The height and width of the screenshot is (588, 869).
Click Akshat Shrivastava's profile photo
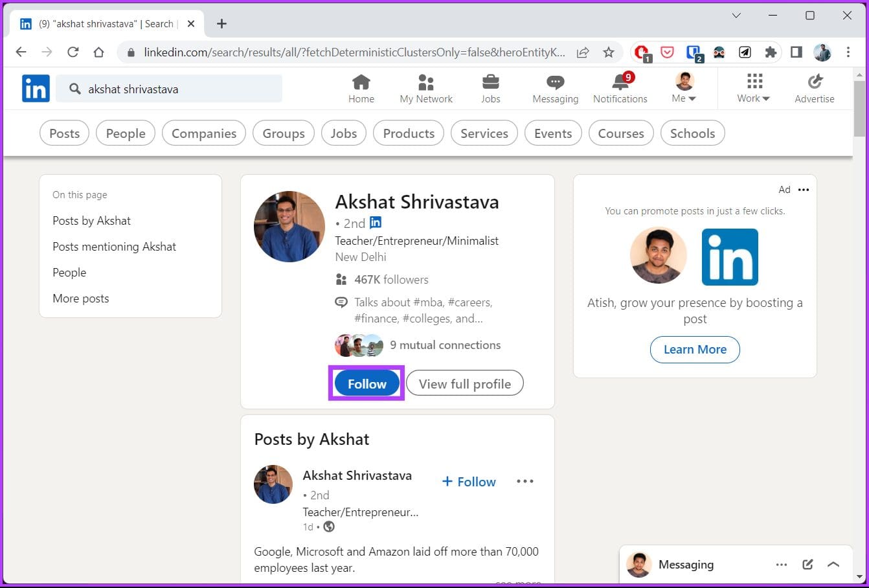(289, 227)
